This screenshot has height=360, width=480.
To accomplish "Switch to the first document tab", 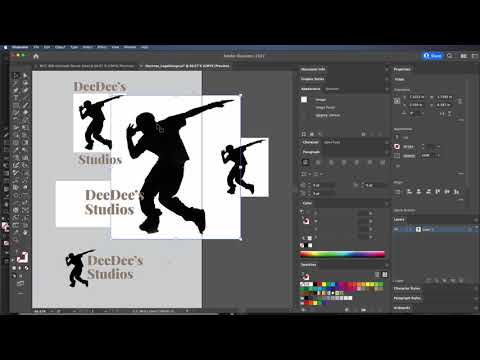I will [x=87, y=66].
